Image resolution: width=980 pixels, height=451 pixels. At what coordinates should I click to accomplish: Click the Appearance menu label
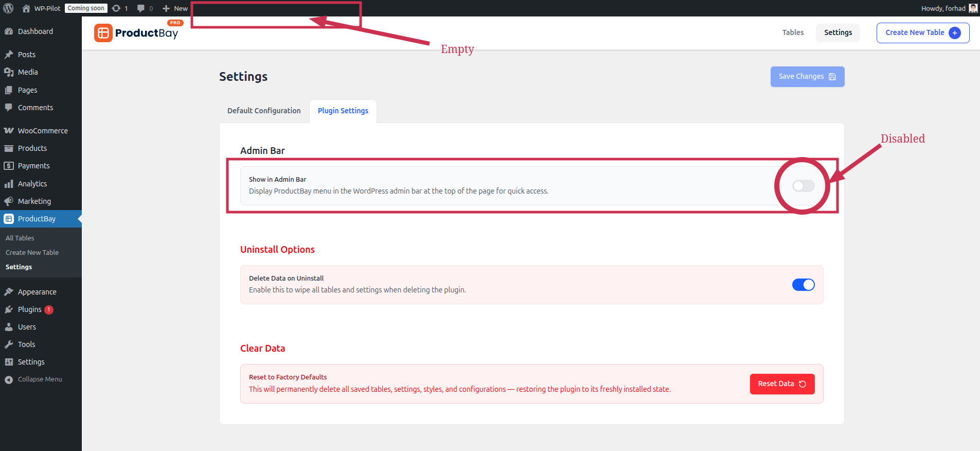[37, 292]
